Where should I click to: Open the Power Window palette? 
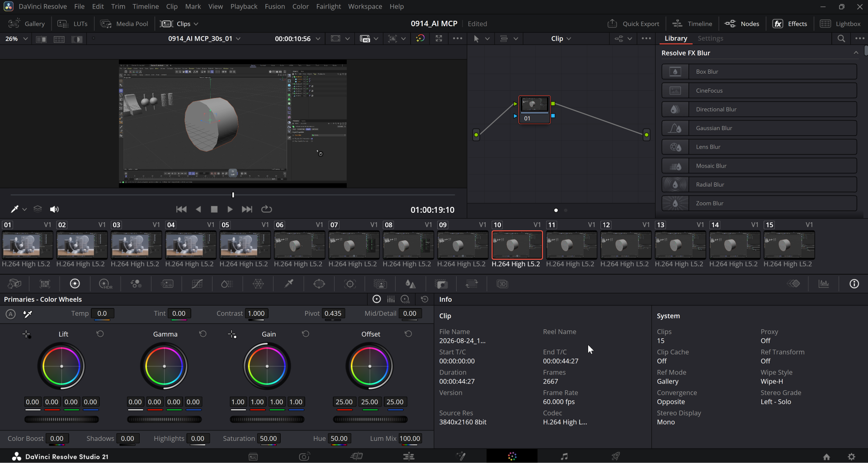319,284
